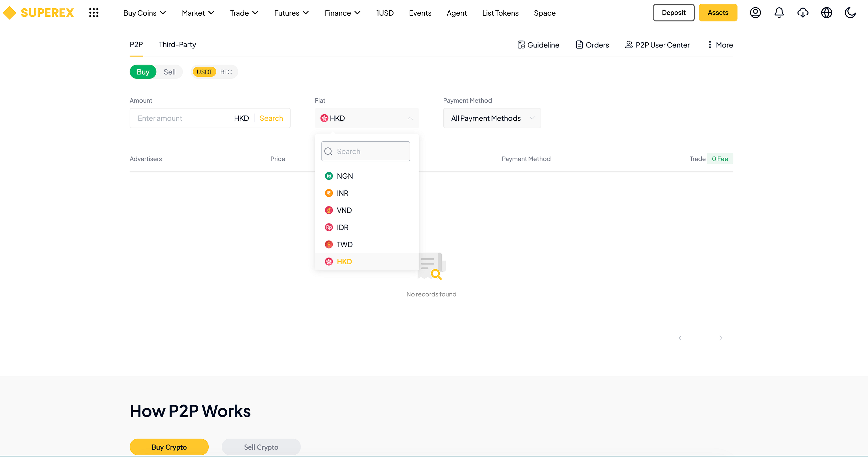Expand the Trade menu
The width and height of the screenshot is (868, 457).
(244, 13)
